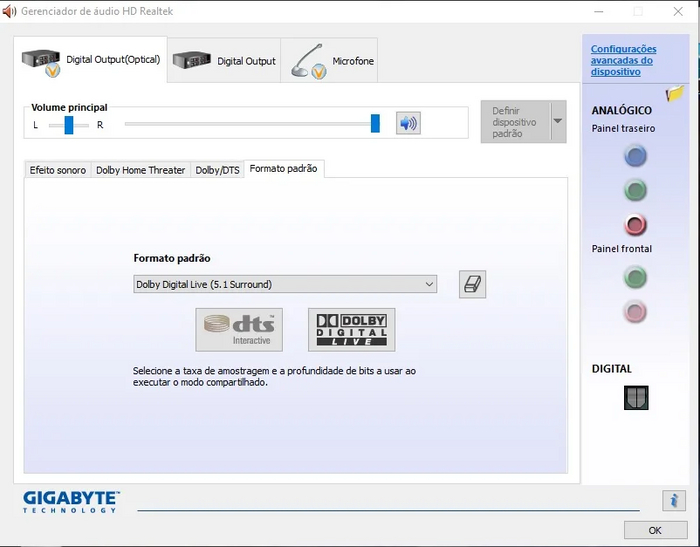This screenshot has height=547, width=700.
Task: Open the Dolby/DTS tab
Action: coord(217,170)
